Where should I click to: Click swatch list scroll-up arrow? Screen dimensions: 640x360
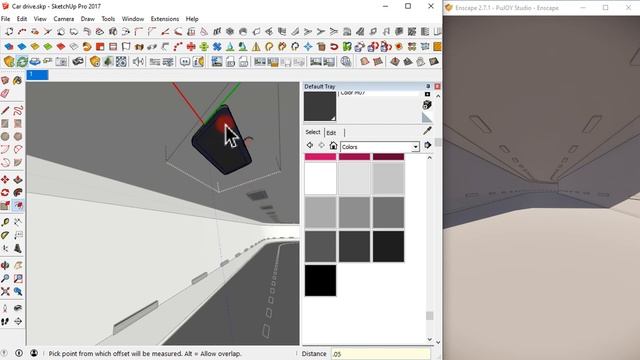point(429,158)
